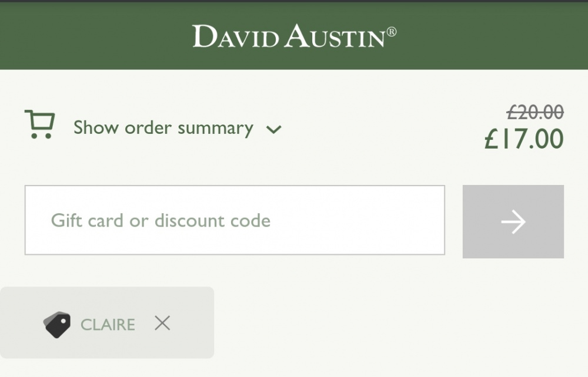Click the word "David" in the logo
The width and height of the screenshot is (588, 377).
click(x=236, y=36)
